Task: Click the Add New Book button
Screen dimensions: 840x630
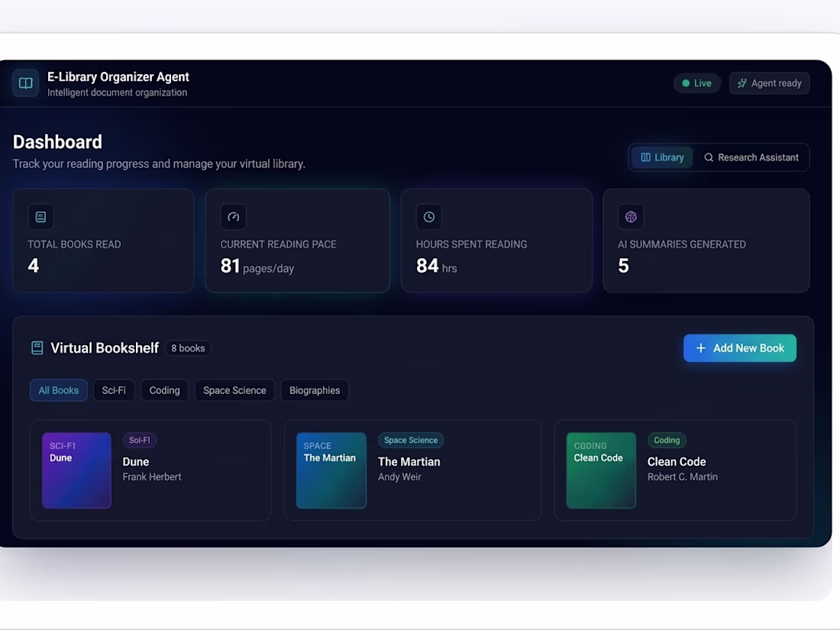Action: [740, 348]
